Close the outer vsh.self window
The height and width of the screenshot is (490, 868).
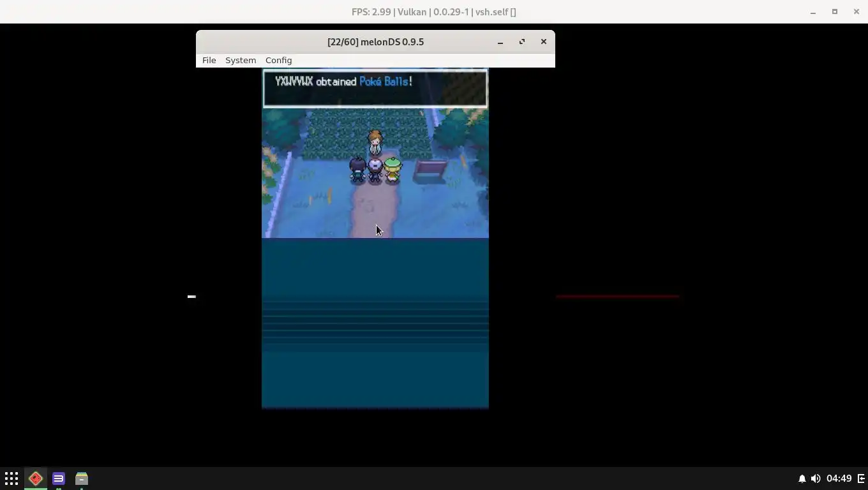click(857, 11)
